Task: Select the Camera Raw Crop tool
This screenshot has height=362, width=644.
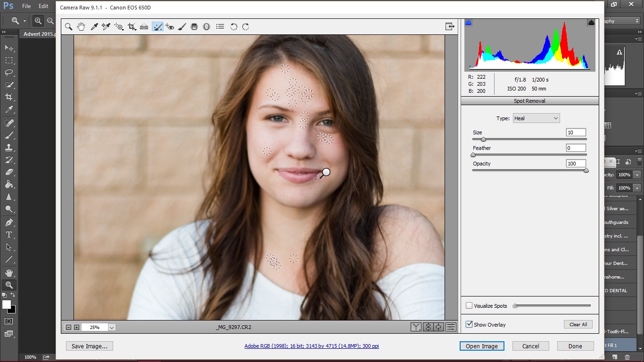Action: click(132, 27)
